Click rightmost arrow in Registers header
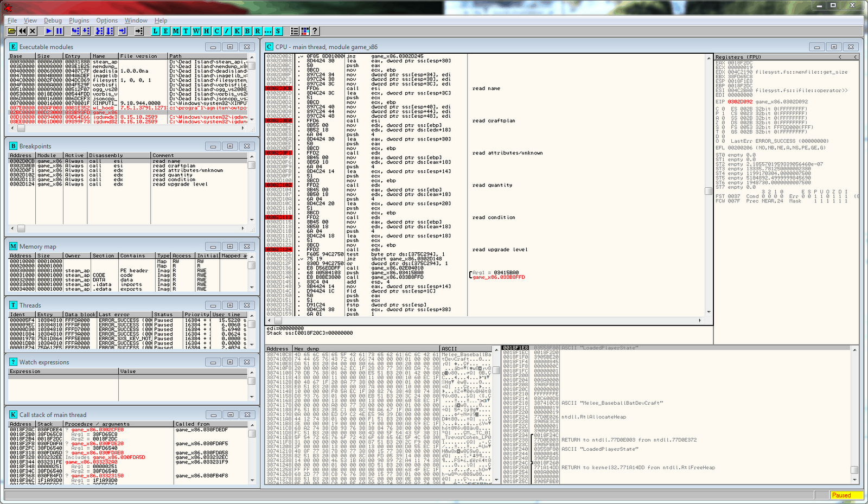This screenshot has width=868, height=504. [x=855, y=57]
